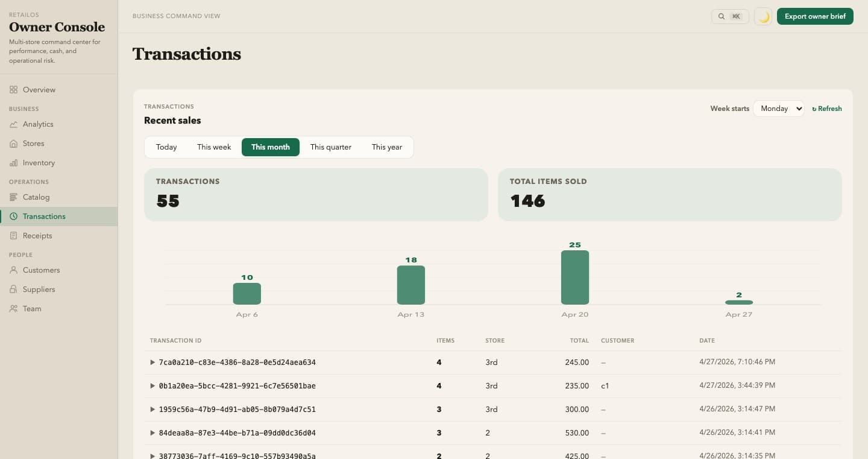Click Export owner brief button
This screenshot has width=868, height=459.
815,16
